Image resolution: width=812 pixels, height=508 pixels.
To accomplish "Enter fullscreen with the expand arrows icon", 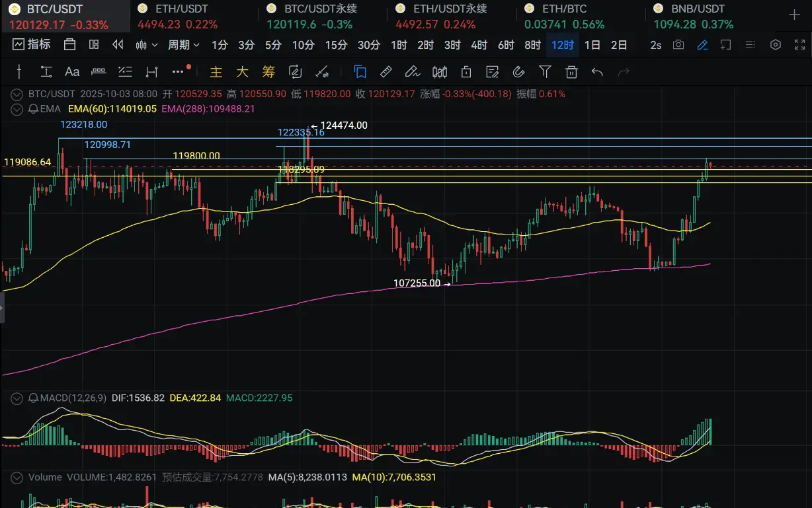I will (799, 45).
